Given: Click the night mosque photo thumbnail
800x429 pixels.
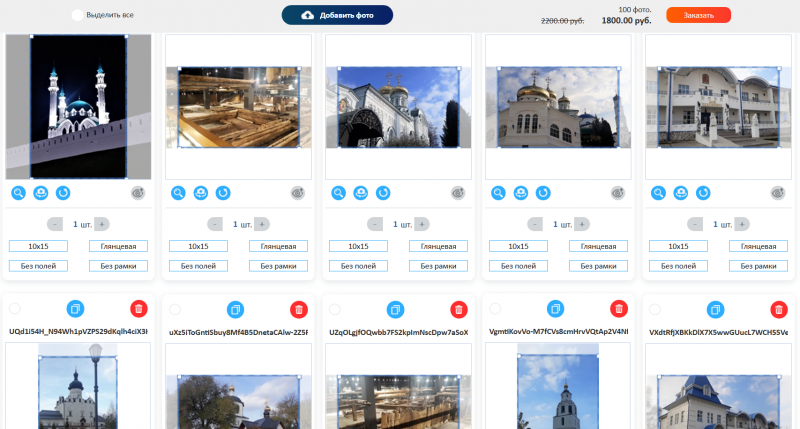Looking at the screenshot, I should [x=79, y=107].
